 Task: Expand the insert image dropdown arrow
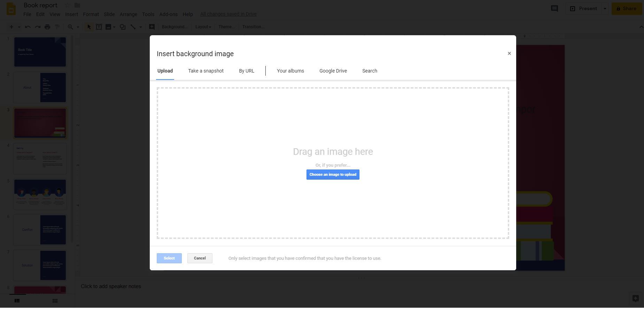point(114,27)
